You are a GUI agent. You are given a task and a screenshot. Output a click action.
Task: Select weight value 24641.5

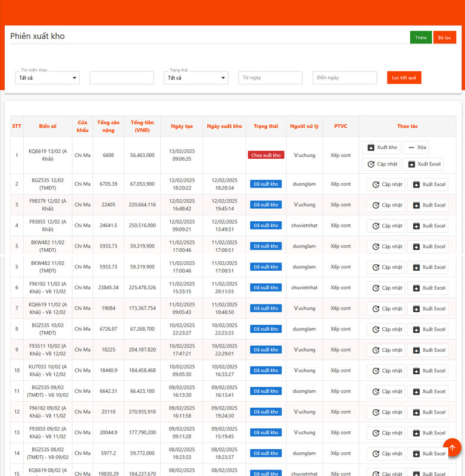point(108,226)
